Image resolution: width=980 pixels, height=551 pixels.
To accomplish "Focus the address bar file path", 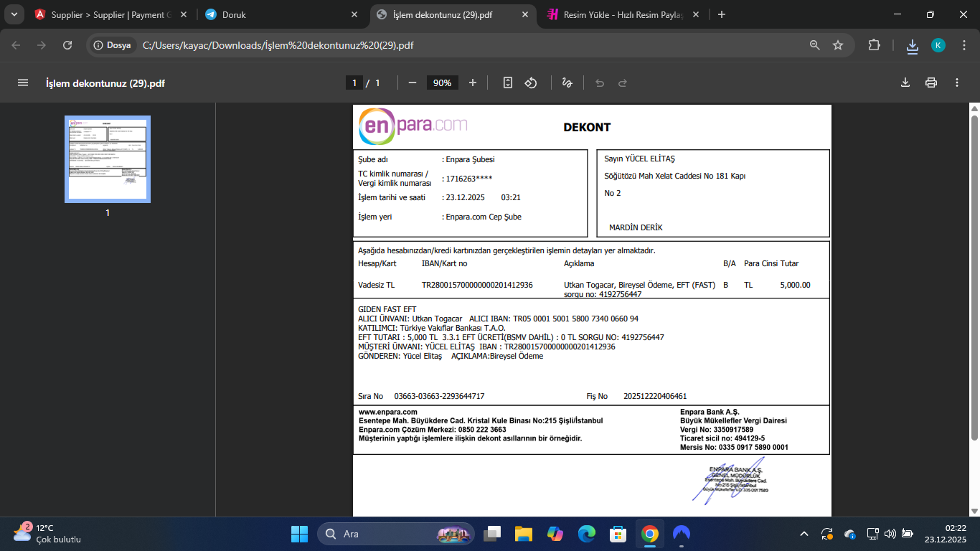I will [x=278, y=45].
